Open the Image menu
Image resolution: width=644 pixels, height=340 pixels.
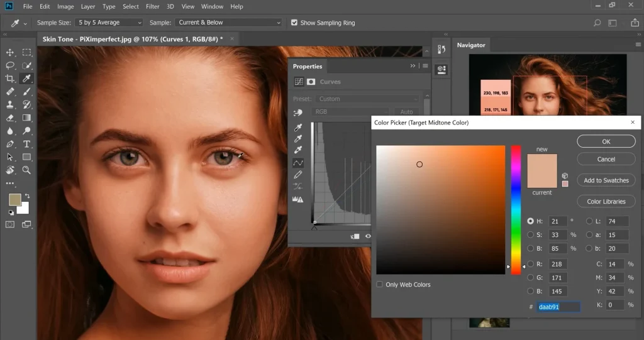(x=65, y=6)
